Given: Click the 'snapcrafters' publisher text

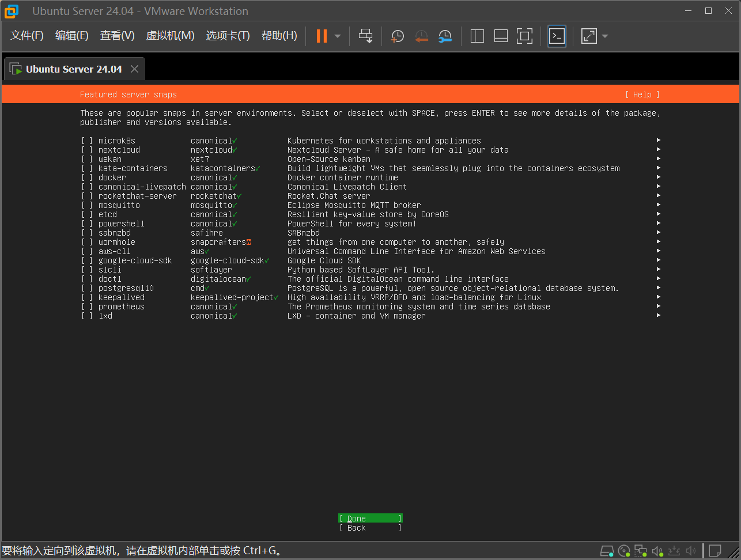Looking at the screenshot, I should 218,242.
